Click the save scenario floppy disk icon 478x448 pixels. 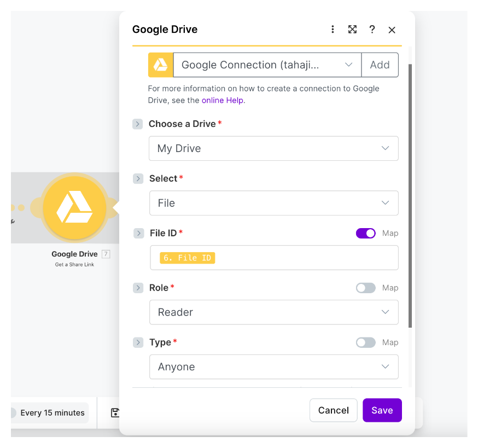click(115, 413)
